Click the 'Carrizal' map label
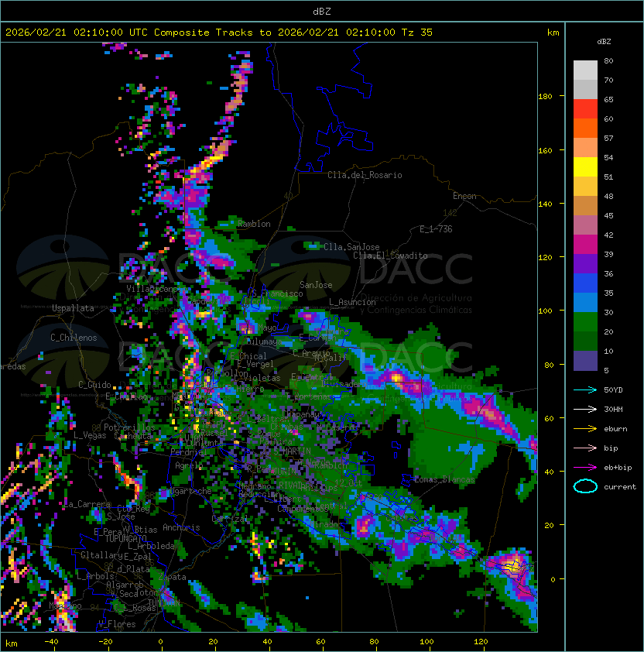The width and height of the screenshot is (644, 652). pos(230,519)
